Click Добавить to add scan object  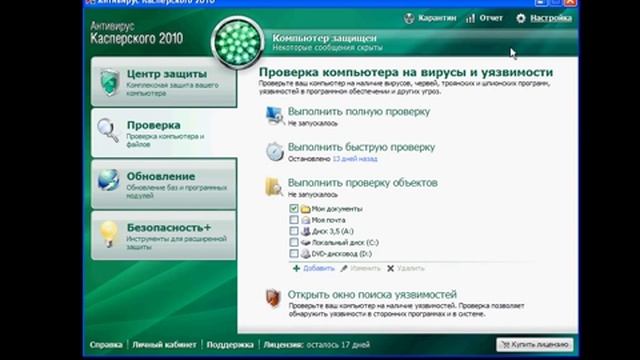tap(319, 268)
